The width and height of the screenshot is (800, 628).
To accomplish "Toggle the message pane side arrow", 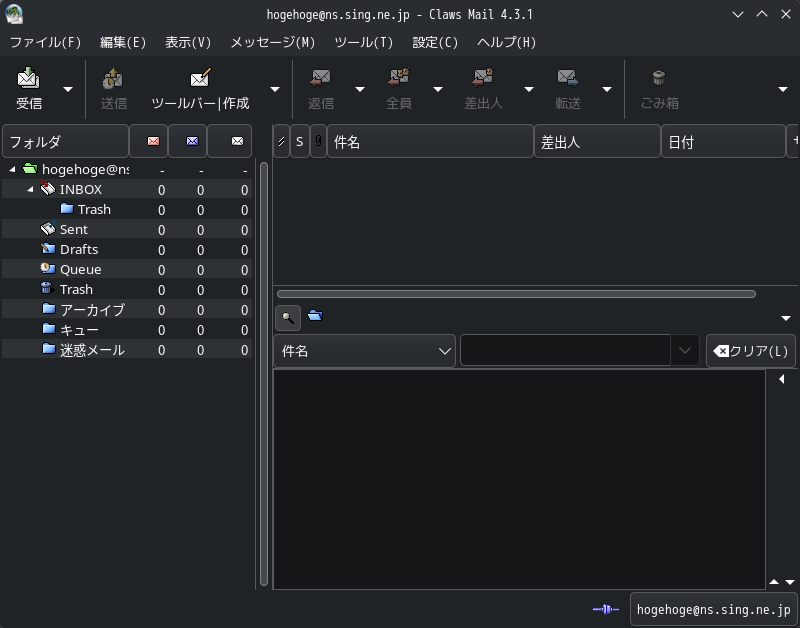I will click(781, 380).
